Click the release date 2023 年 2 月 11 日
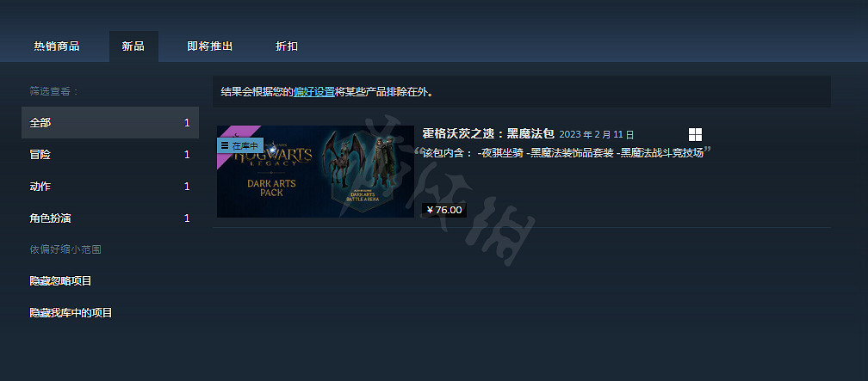The height and width of the screenshot is (381, 868). tap(597, 134)
